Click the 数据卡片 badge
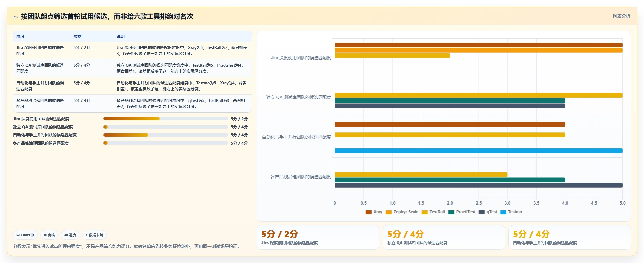 pyautogui.click(x=94, y=235)
